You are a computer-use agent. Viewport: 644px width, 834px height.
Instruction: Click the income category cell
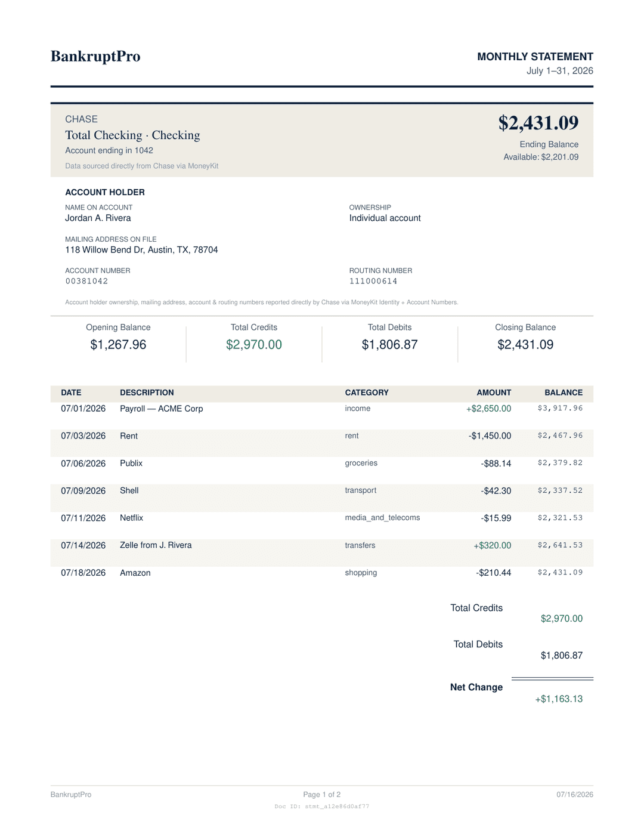(x=358, y=409)
